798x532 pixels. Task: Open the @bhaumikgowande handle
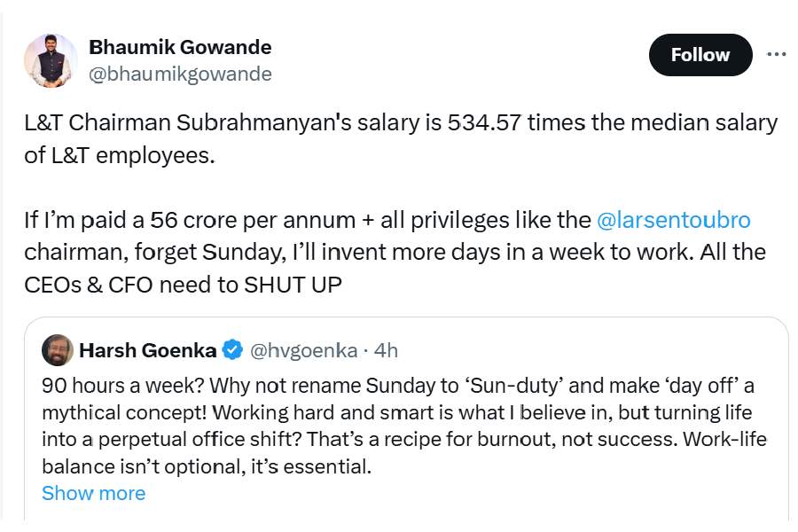tap(180, 74)
